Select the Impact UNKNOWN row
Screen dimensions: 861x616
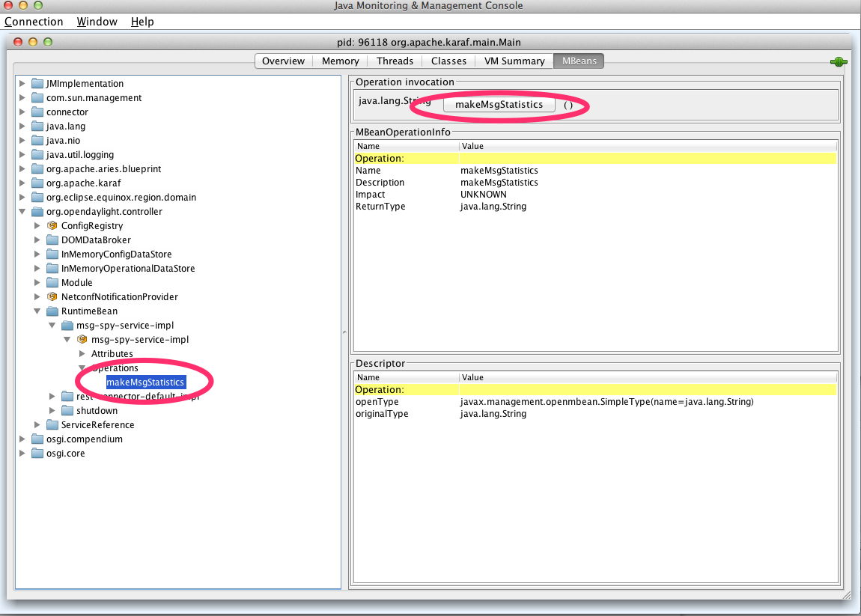595,195
